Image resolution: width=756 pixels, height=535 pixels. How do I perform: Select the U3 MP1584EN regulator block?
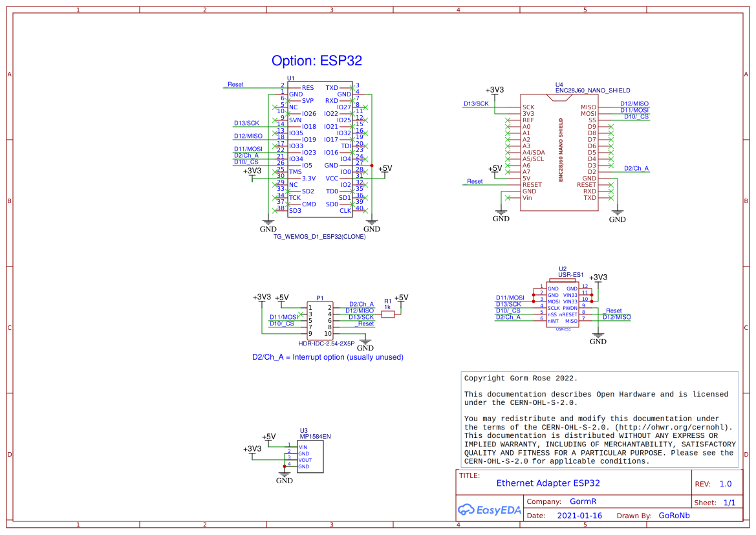(310, 457)
